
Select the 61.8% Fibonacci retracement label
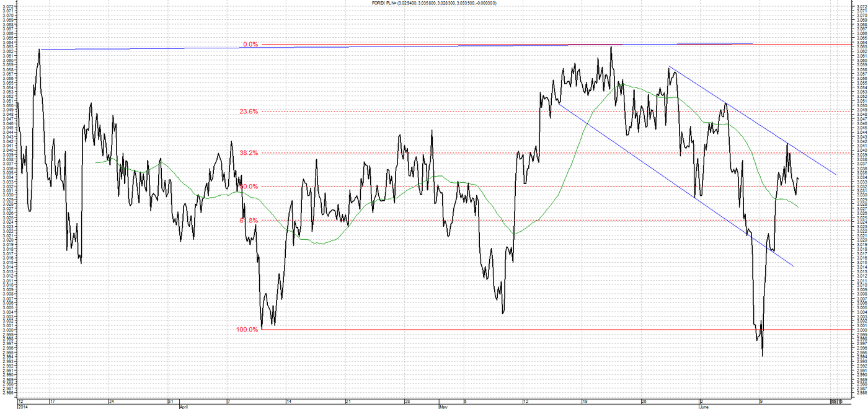tap(249, 220)
